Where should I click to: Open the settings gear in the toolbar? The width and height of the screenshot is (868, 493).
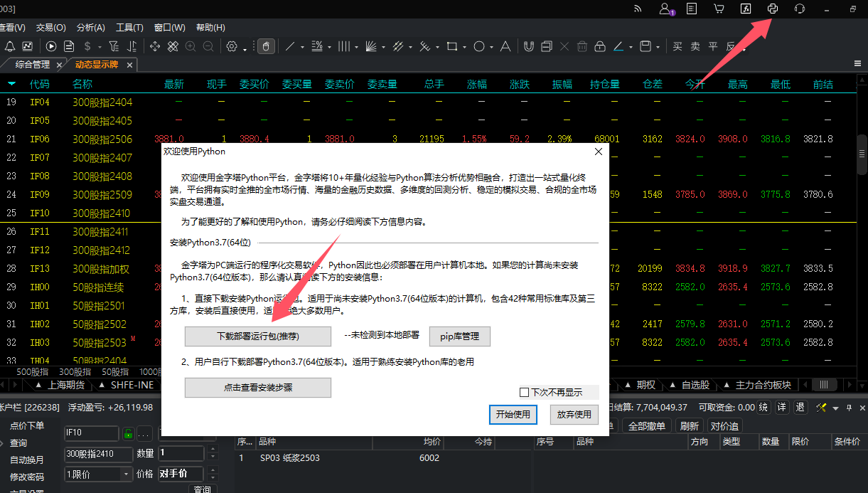click(231, 46)
